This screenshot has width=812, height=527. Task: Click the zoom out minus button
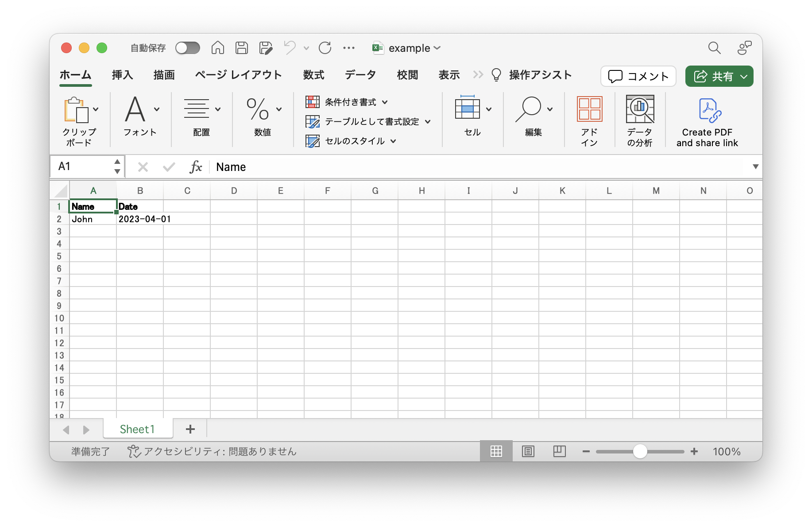[x=586, y=451]
